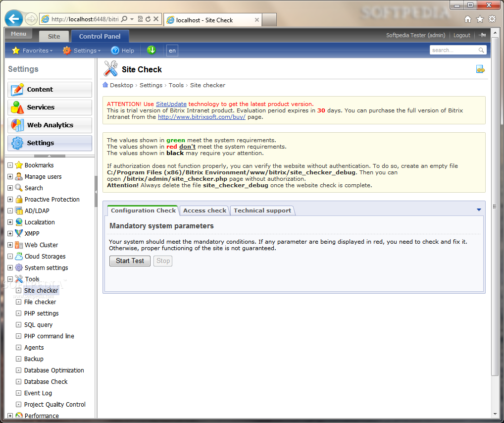Click the XMPP icon

(19, 233)
